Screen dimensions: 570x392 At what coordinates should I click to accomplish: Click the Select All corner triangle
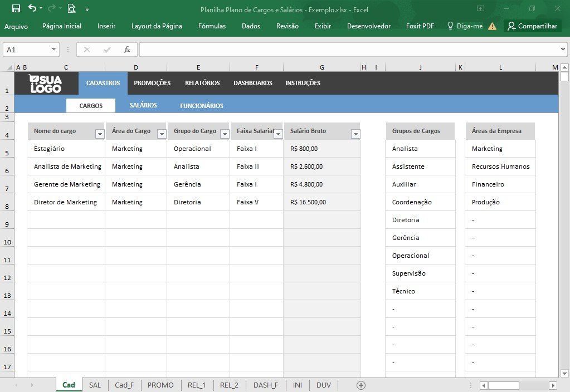10,67
